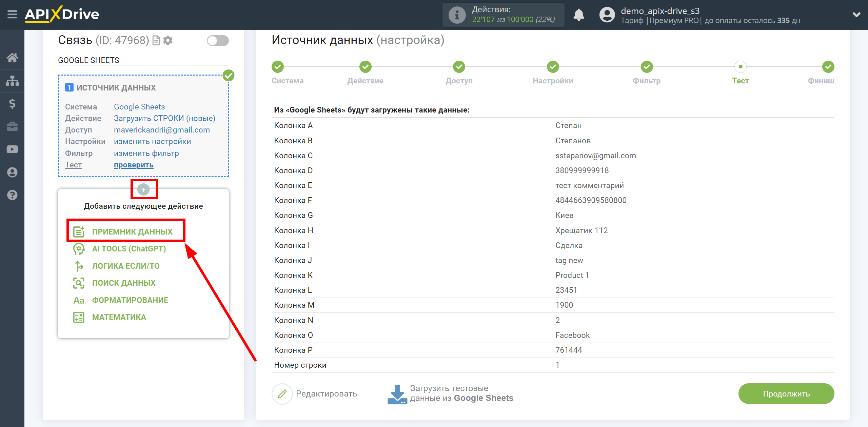Select the sstepanov@gmail.com value
This screenshot has width=868, height=427.
(x=595, y=156)
